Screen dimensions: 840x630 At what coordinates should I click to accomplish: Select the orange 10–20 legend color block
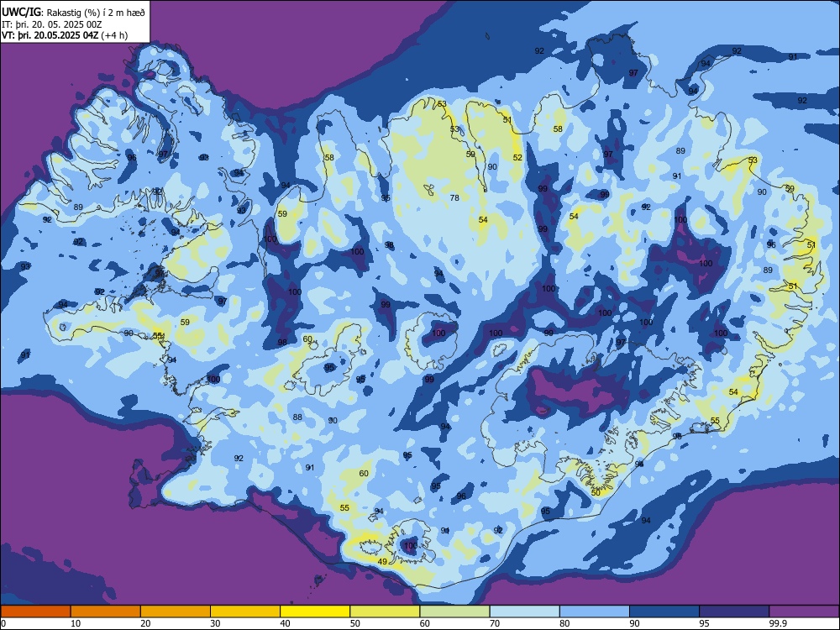(x=106, y=612)
